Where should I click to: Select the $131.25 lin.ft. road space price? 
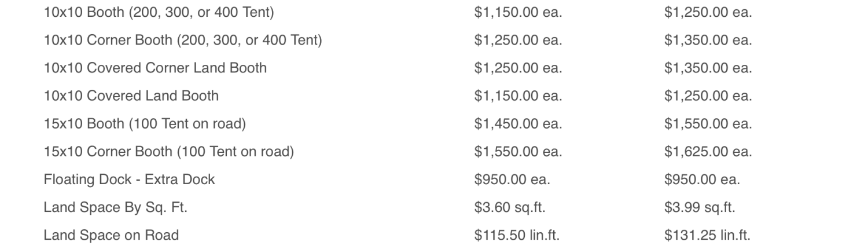(x=707, y=235)
